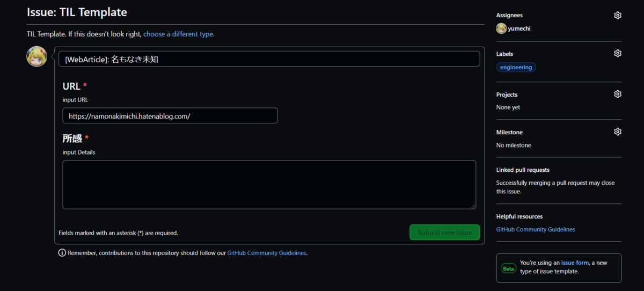644x291 pixels.
Task: Click the Milestone heading
Action: click(509, 132)
